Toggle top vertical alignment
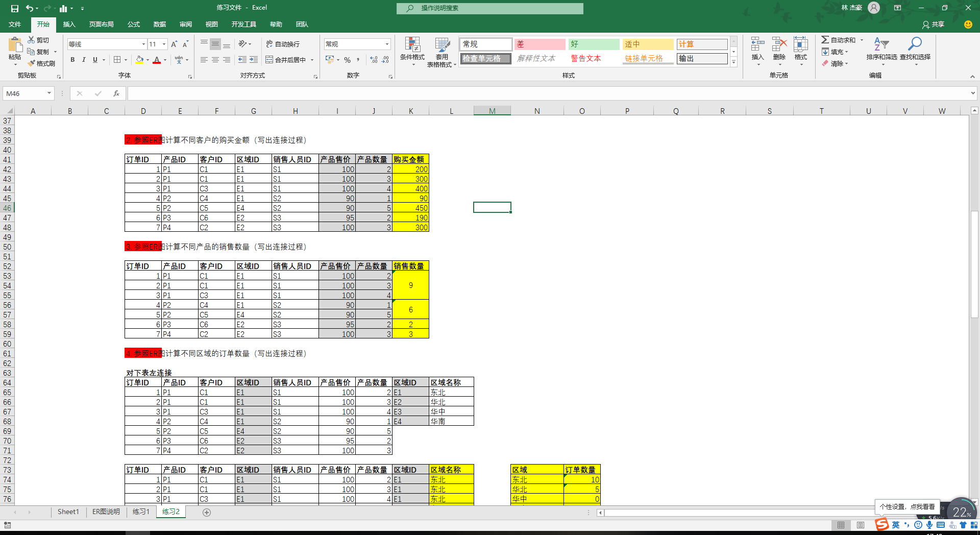980x535 pixels. click(204, 44)
